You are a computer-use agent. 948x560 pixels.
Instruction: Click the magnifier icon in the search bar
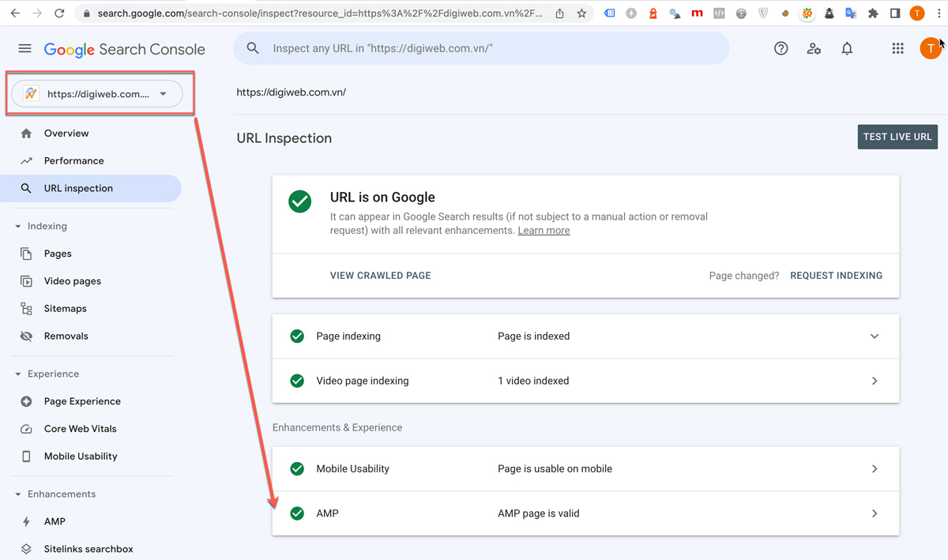tap(253, 48)
